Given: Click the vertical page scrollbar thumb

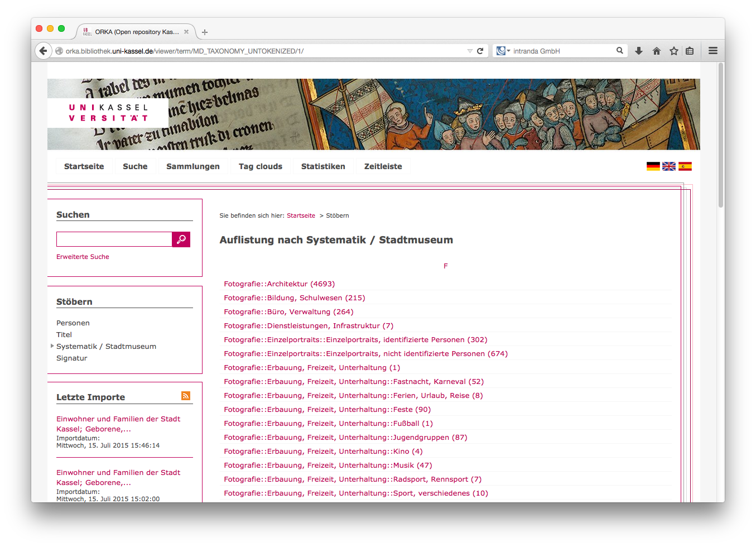Looking at the screenshot, I should click(721, 135).
